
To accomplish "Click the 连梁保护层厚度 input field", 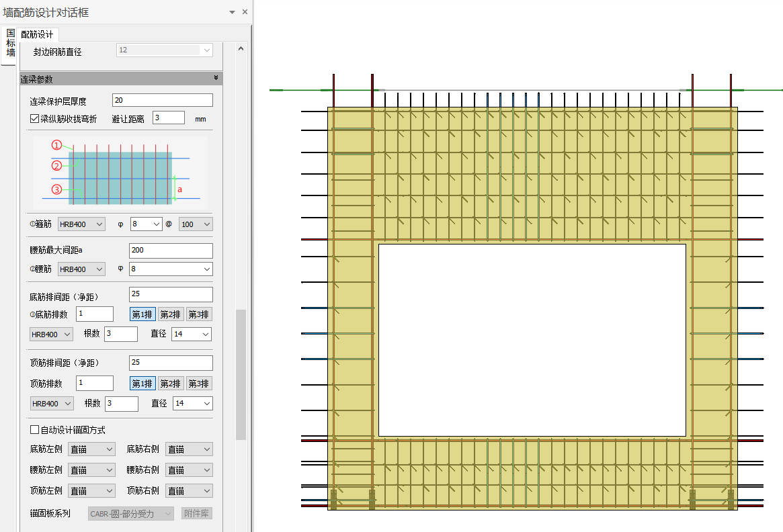I will pos(162,100).
